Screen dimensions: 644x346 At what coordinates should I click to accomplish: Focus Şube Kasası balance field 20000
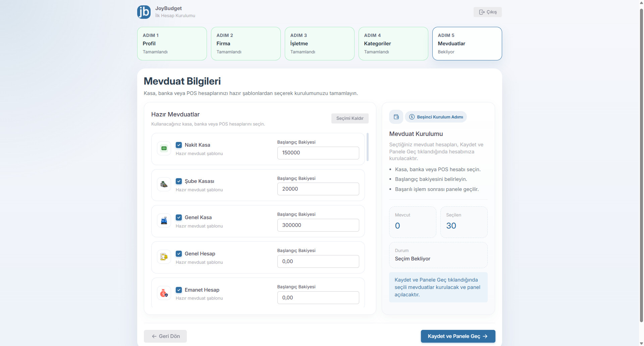[318, 189]
